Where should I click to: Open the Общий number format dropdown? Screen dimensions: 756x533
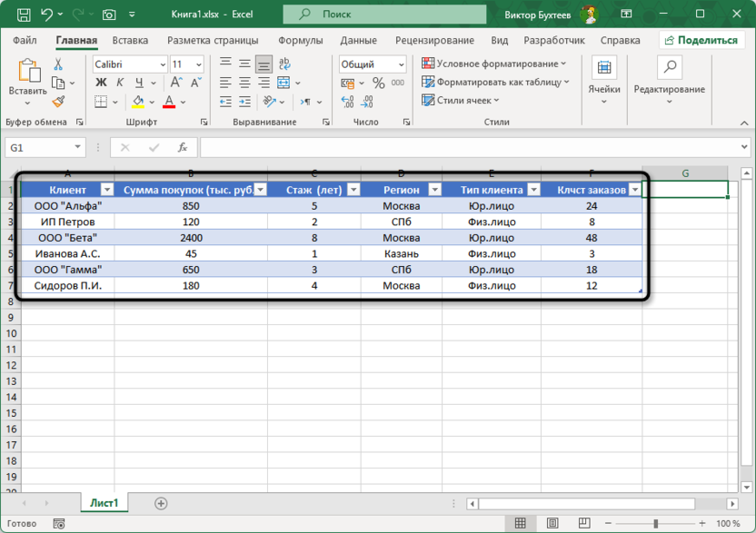point(400,64)
